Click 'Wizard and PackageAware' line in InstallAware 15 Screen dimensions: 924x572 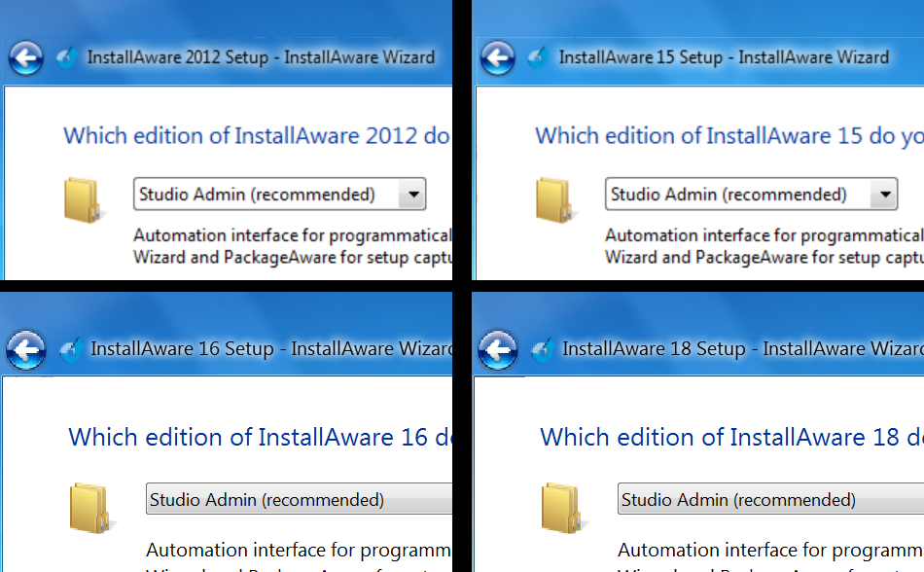[764, 258]
